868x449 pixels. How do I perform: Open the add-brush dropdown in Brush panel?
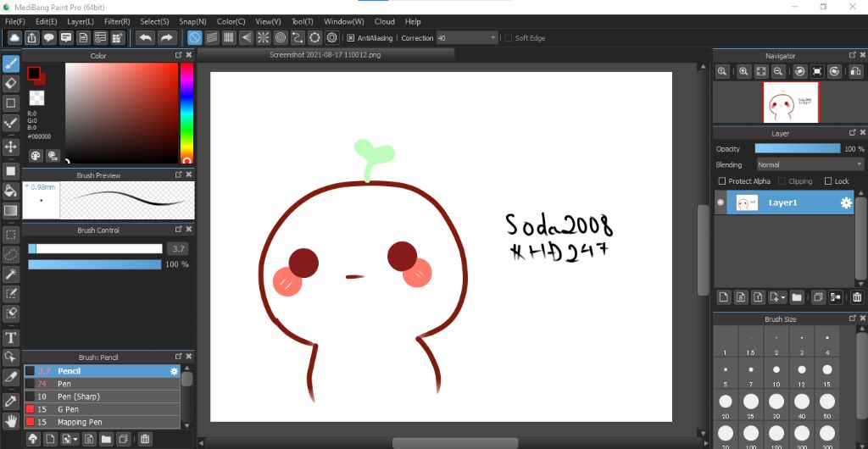(x=75, y=440)
